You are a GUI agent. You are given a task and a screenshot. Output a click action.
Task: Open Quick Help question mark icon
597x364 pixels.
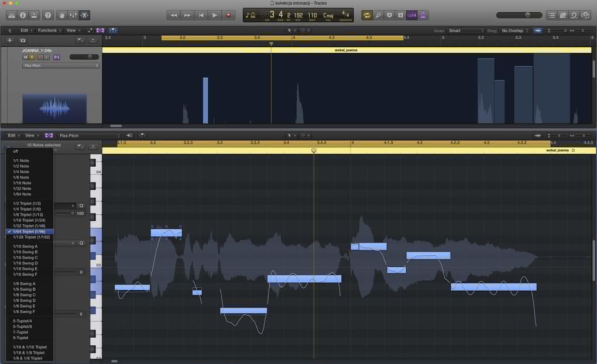pos(48,15)
